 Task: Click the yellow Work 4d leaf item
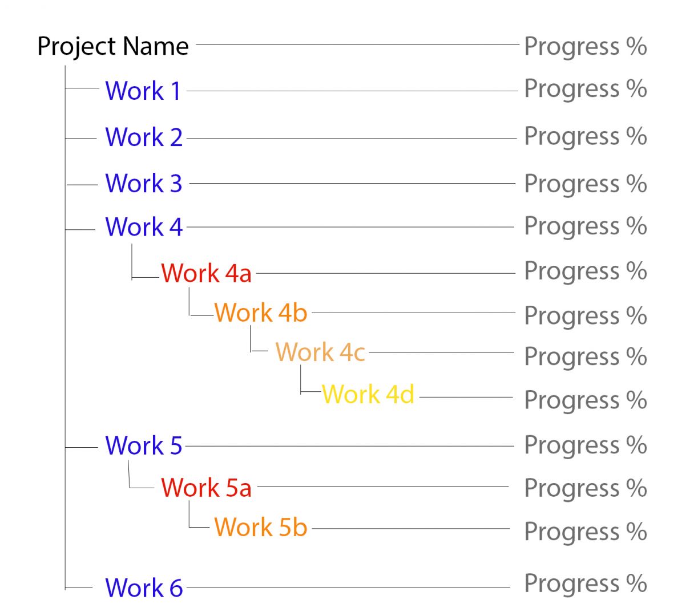[x=368, y=394]
